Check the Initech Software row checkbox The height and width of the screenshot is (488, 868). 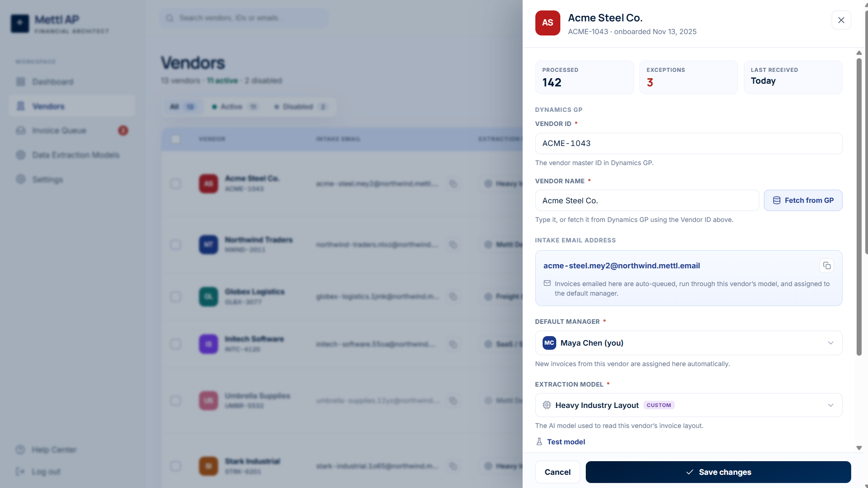pos(175,344)
